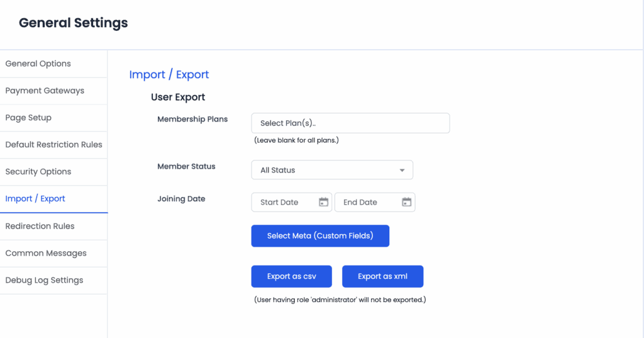Click Export as xml button

[x=383, y=276]
